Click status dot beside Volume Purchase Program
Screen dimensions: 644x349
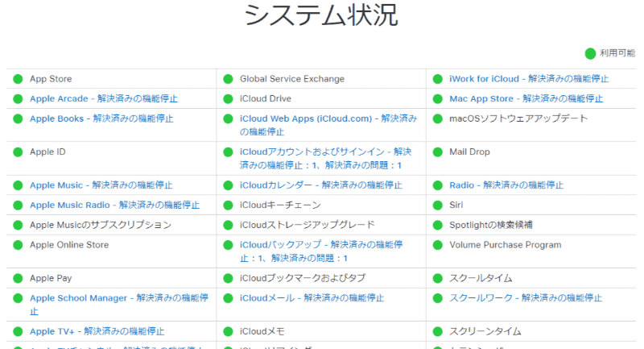[x=438, y=245]
